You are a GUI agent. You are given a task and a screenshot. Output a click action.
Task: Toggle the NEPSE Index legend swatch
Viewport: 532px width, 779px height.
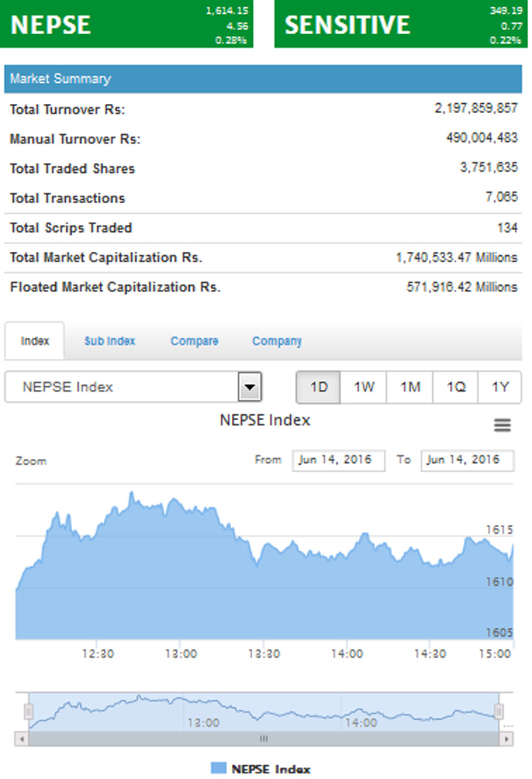(218, 768)
